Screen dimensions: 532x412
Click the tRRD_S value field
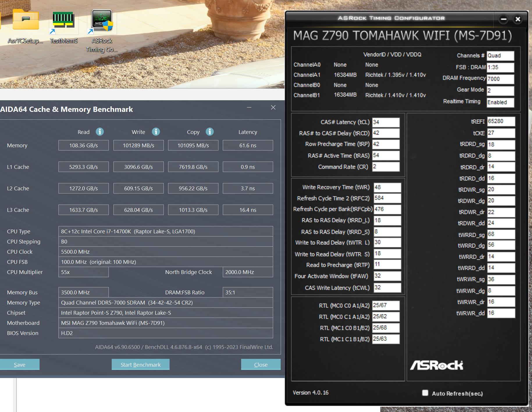point(387,232)
